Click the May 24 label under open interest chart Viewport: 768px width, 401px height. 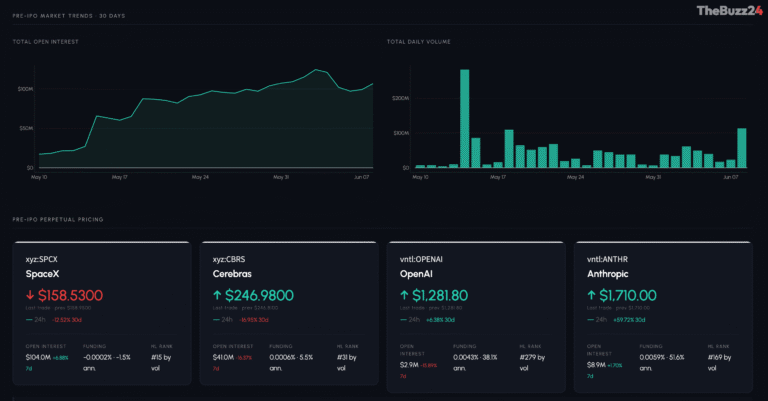[x=200, y=177]
